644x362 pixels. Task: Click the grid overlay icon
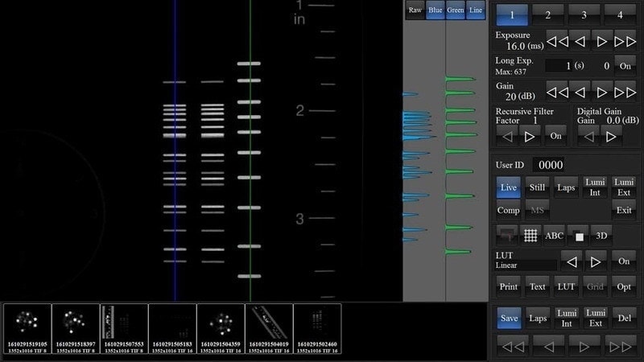click(531, 236)
